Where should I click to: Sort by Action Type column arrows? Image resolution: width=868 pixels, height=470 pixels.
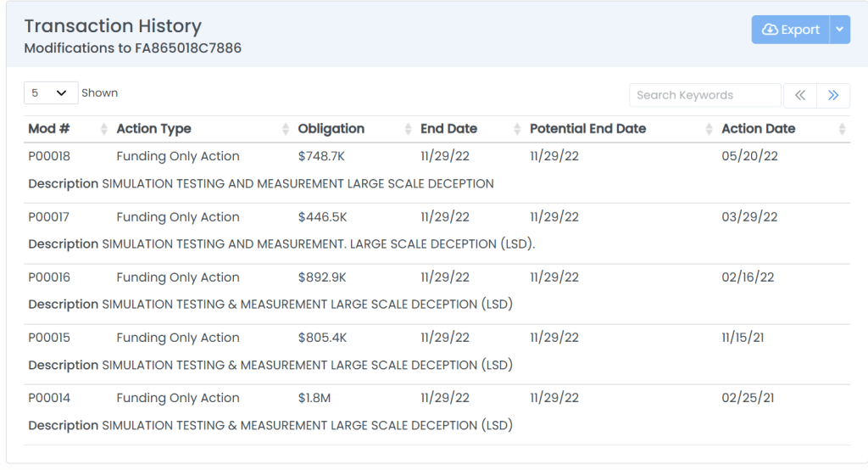click(x=286, y=129)
